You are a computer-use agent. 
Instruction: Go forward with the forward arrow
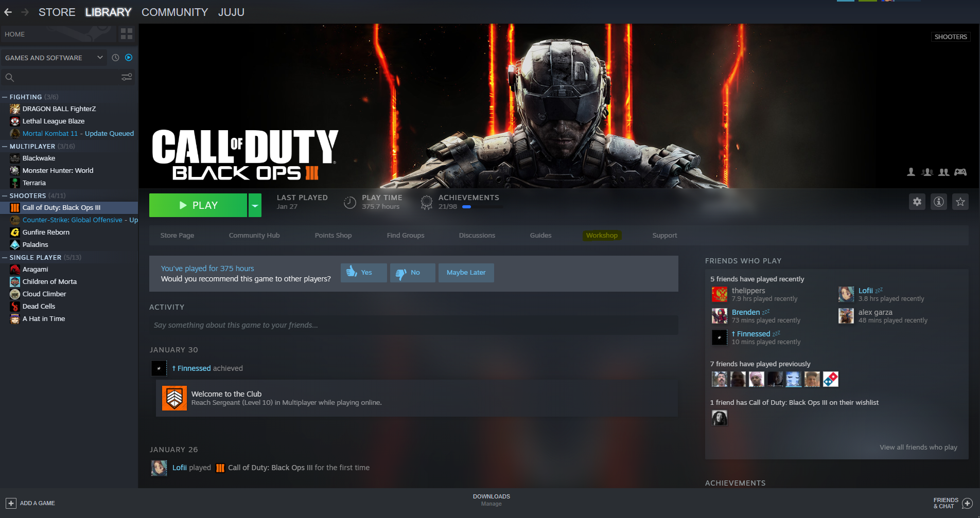[25, 12]
